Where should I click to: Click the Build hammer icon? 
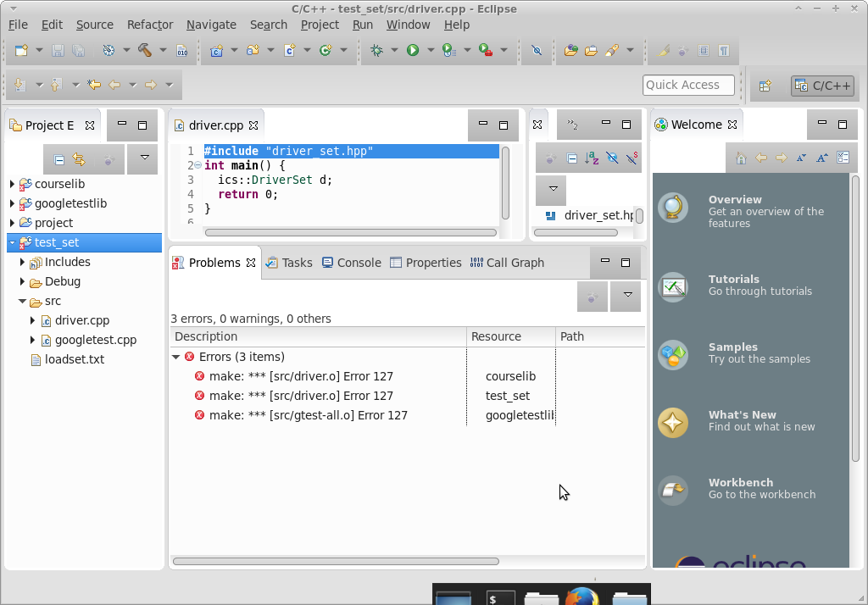[145, 50]
